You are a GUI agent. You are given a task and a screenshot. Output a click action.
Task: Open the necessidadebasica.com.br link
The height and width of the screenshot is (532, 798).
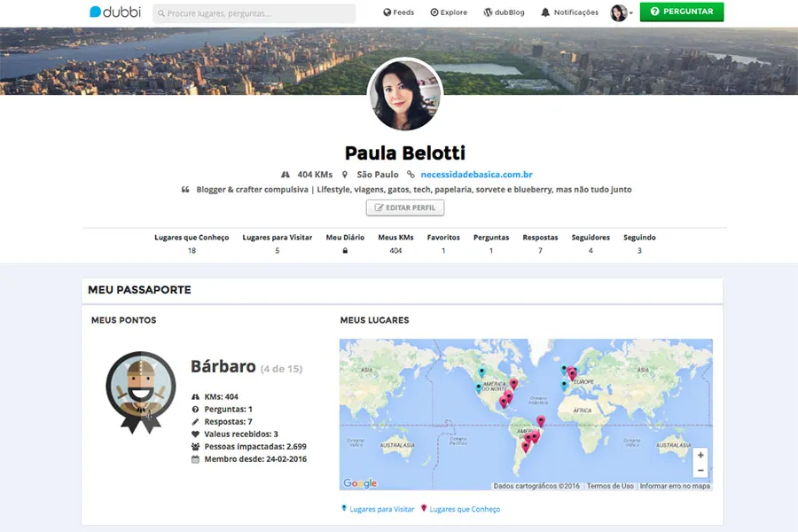click(x=476, y=175)
